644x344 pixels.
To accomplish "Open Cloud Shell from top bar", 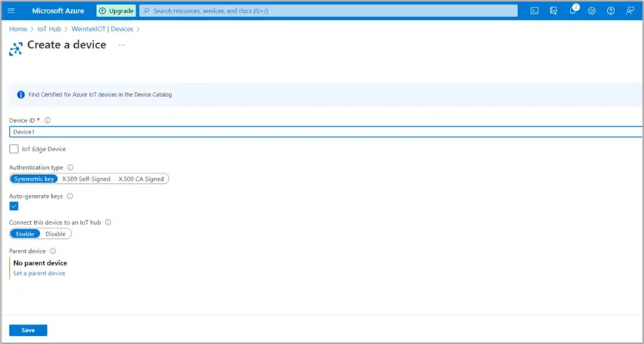I will 534,11.
